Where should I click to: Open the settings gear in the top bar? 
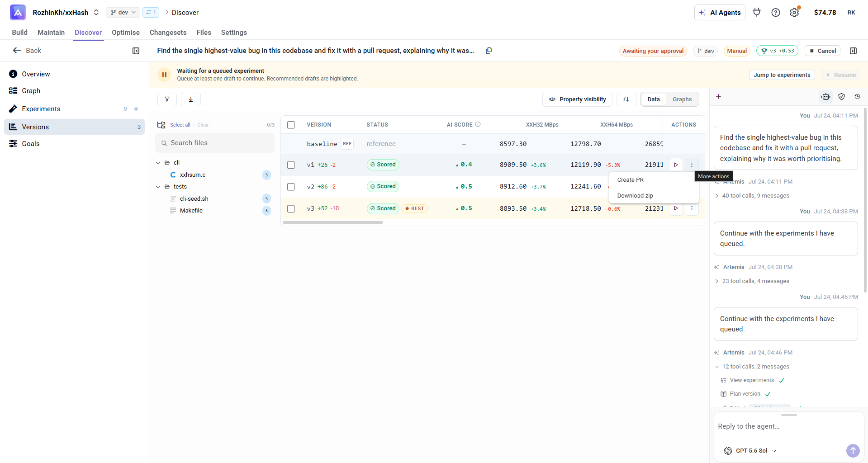point(794,13)
